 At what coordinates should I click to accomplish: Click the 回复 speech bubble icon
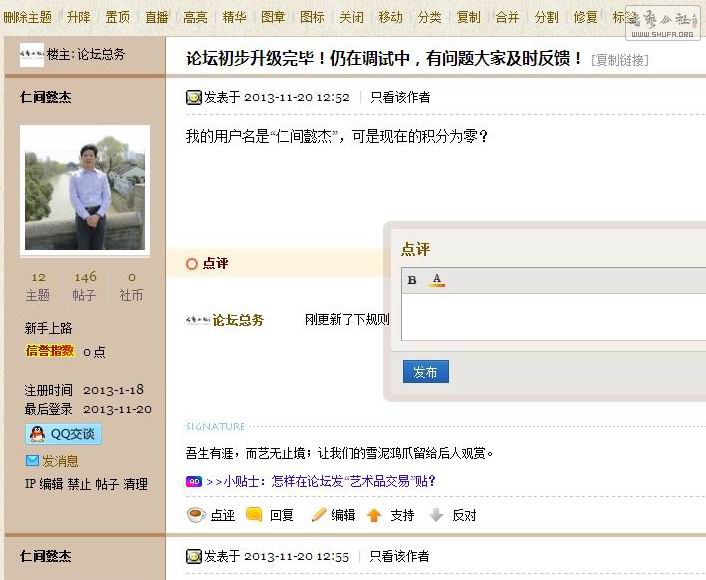pos(254,515)
